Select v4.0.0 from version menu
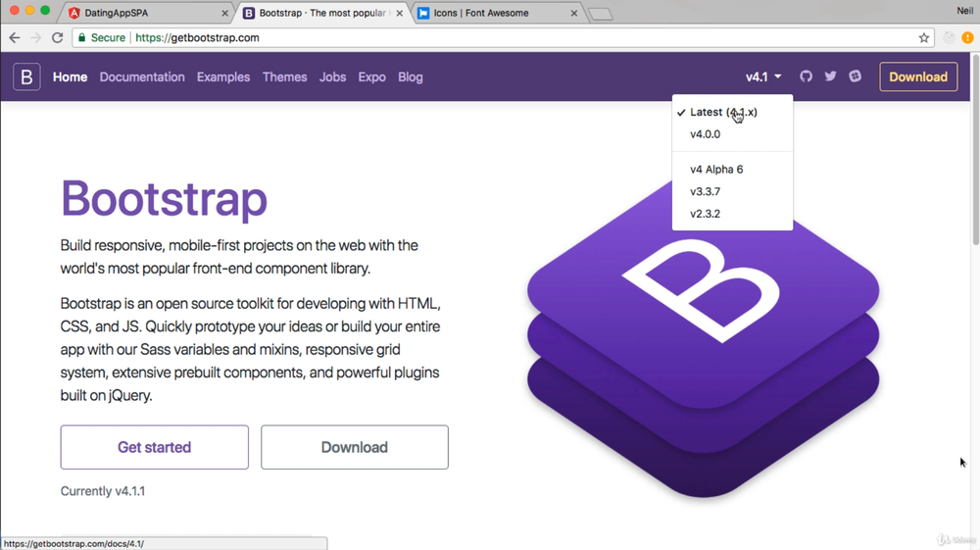Screen dimensions: 980x550 [x=705, y=134]
